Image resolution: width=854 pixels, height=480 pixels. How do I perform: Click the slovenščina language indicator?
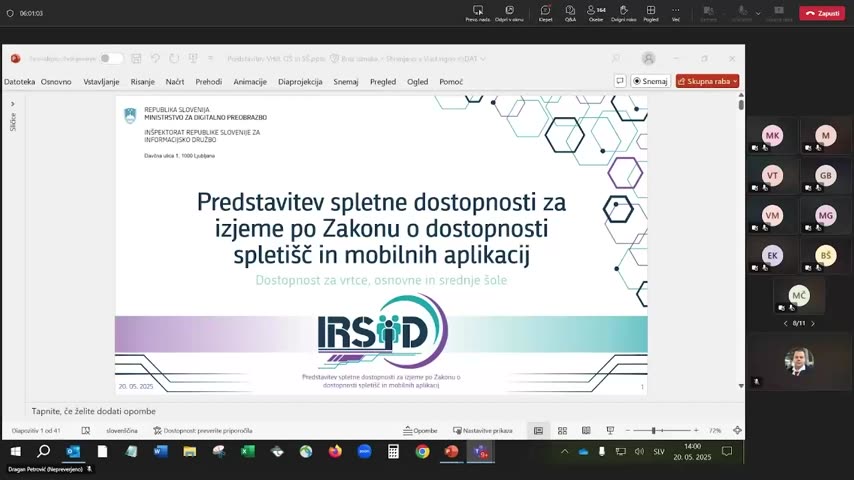tap(122, 430)
